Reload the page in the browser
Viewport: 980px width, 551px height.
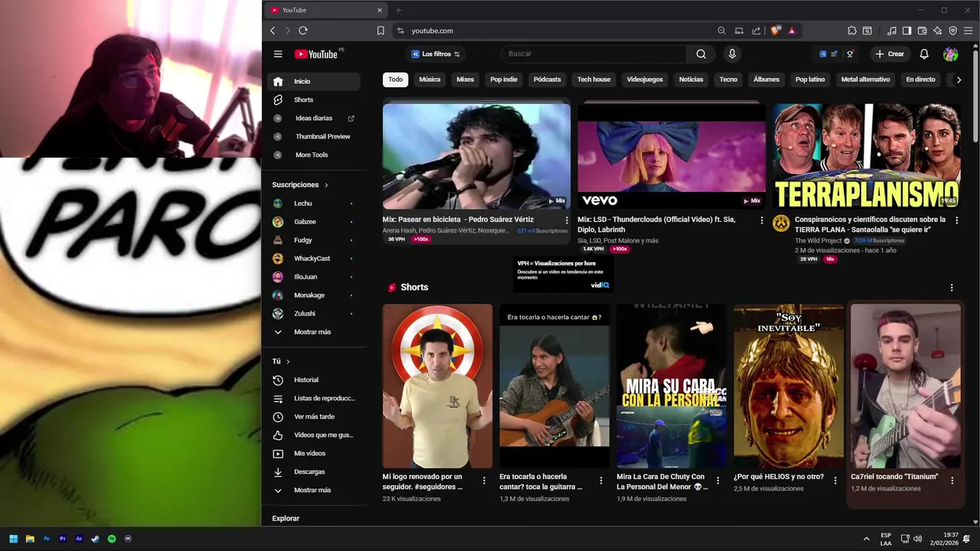coord(303,31)
